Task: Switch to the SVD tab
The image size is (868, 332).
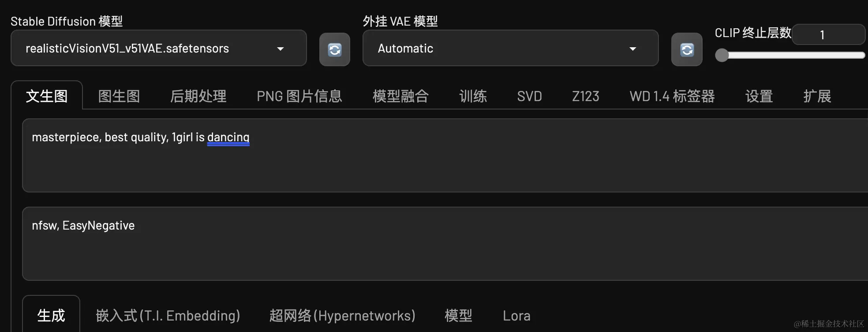Action: click(529, 96)
